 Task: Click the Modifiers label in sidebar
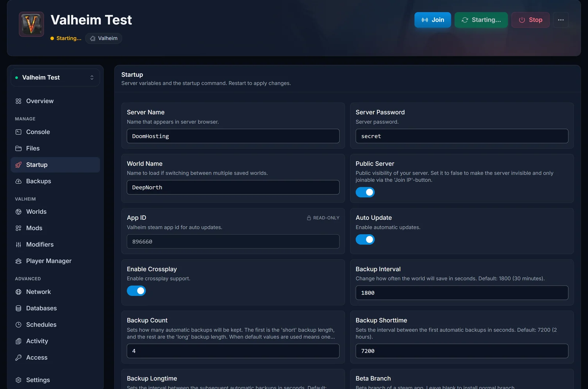coord(40,245)
